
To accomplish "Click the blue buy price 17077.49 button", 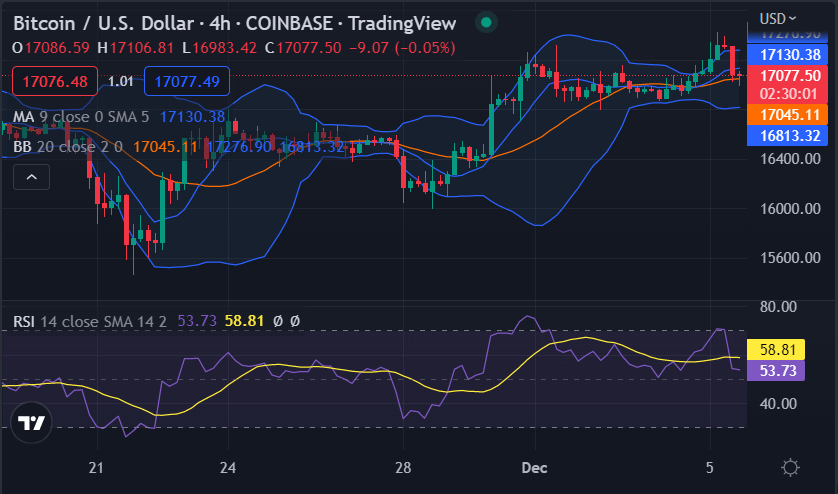I will click(x=187, y=81).
